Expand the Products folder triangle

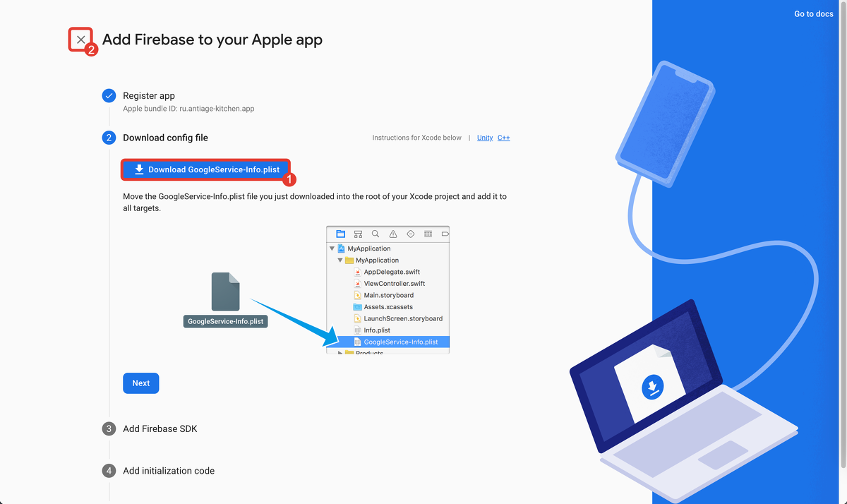click(340, 352)
